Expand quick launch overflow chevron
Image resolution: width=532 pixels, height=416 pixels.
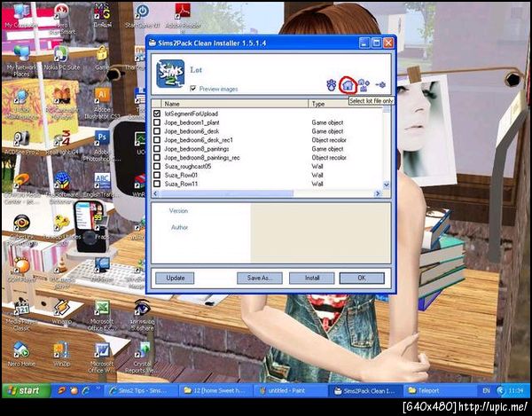point(98,388)
